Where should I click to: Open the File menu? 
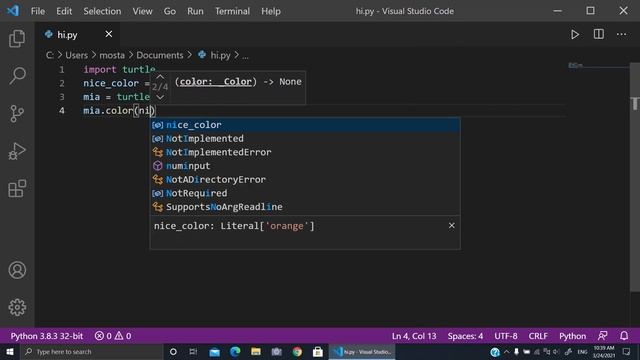(38, 11)
